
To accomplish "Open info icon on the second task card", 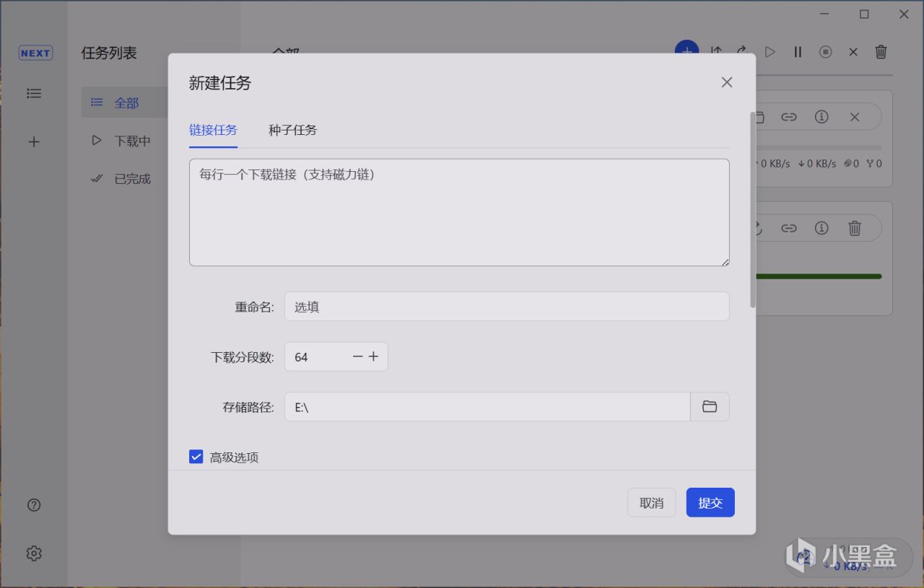I will click(x=821, y=228).
